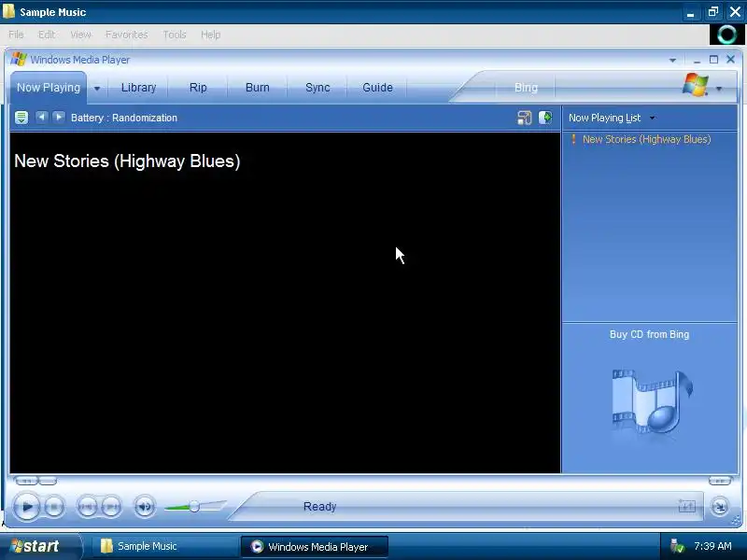
Task: Select New Stories (Highway Blues) in playlist
Action: [x=646, y=139]
